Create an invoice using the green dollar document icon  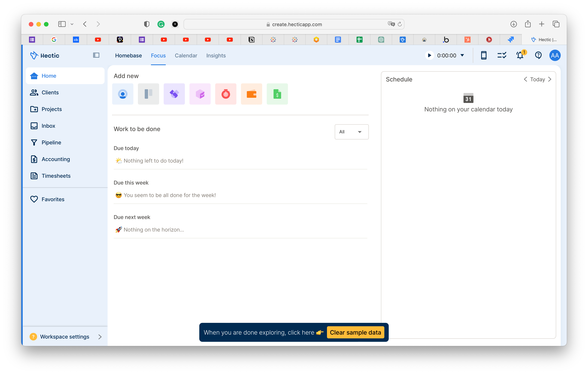[277, 94]
